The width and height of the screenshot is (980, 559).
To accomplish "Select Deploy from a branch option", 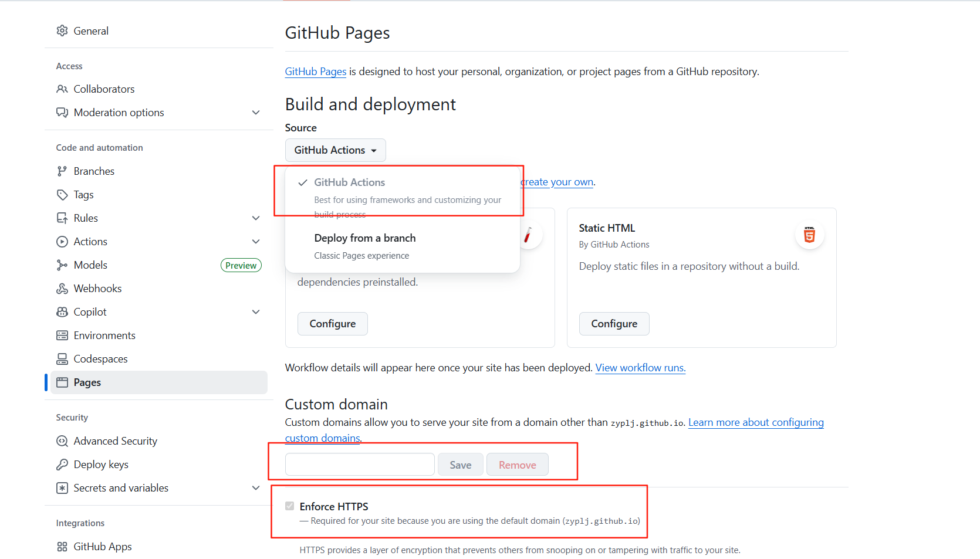I will point(365,238).
